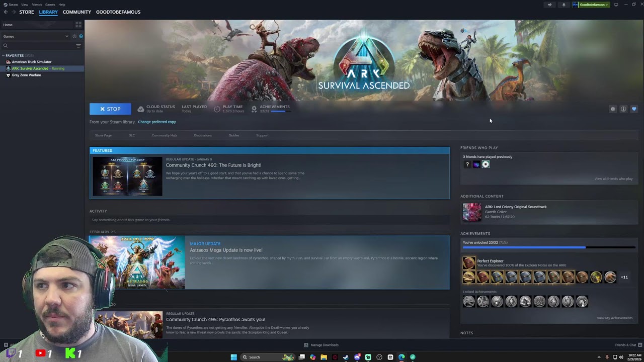This screenshot has width=644, height=362.
Task: Click the Cloud Status icon
Action: click(x=141, y=109)
